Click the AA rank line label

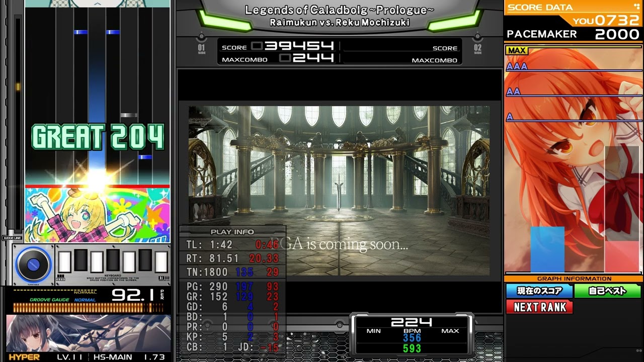(x=513, y=92)
